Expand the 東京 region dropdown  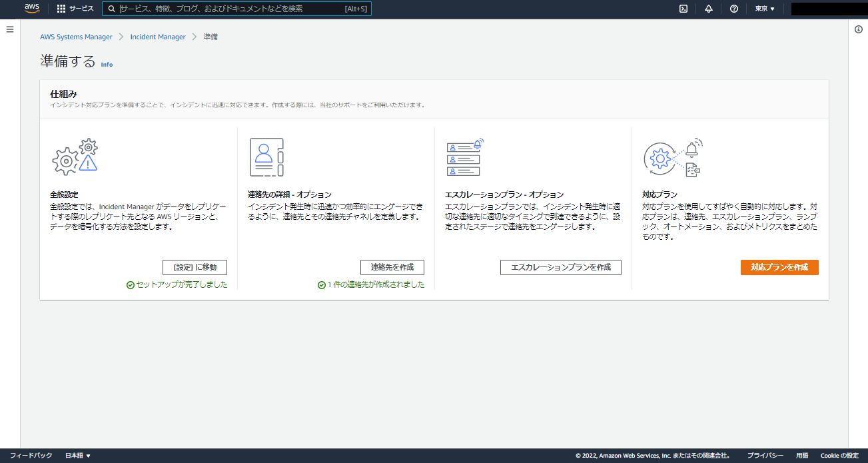click(765, 9)
